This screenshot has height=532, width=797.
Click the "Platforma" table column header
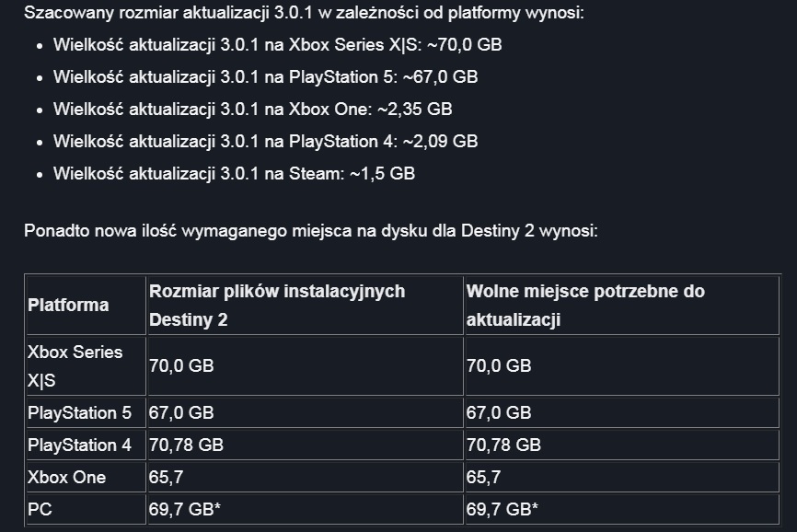click(x=69, y=305)
